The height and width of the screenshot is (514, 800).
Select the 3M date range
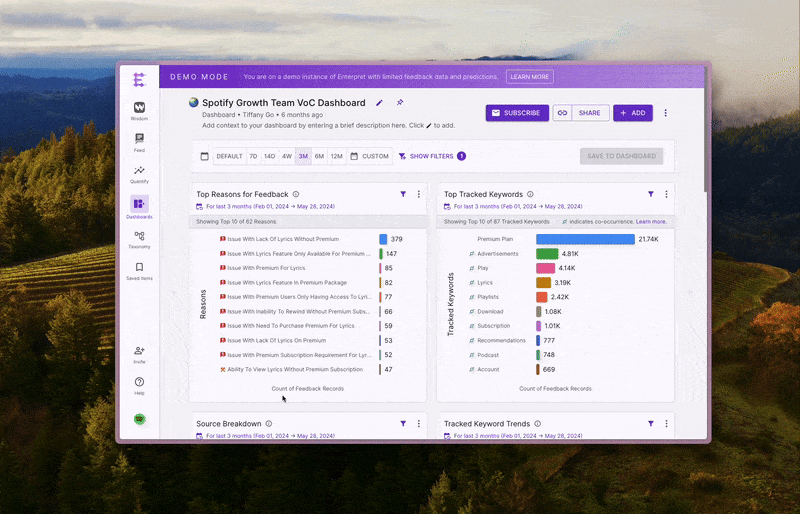pyautogui.click(x=303, y=156)
